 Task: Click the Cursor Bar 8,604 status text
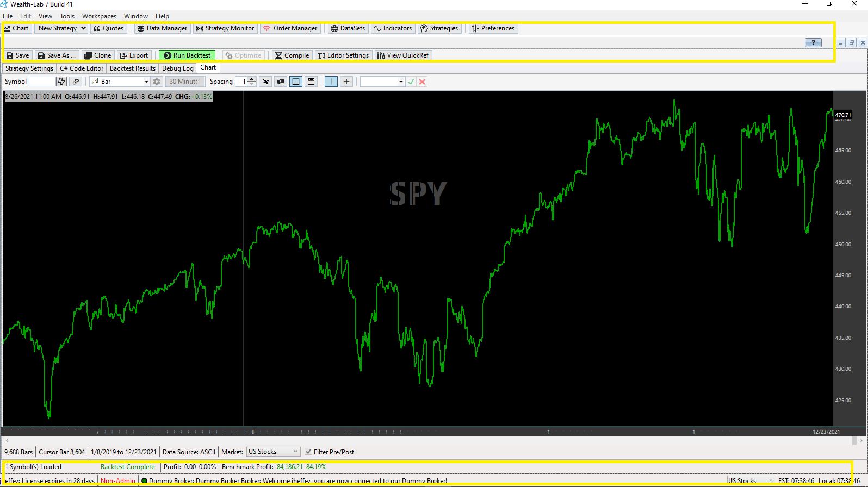click(61, 452)
